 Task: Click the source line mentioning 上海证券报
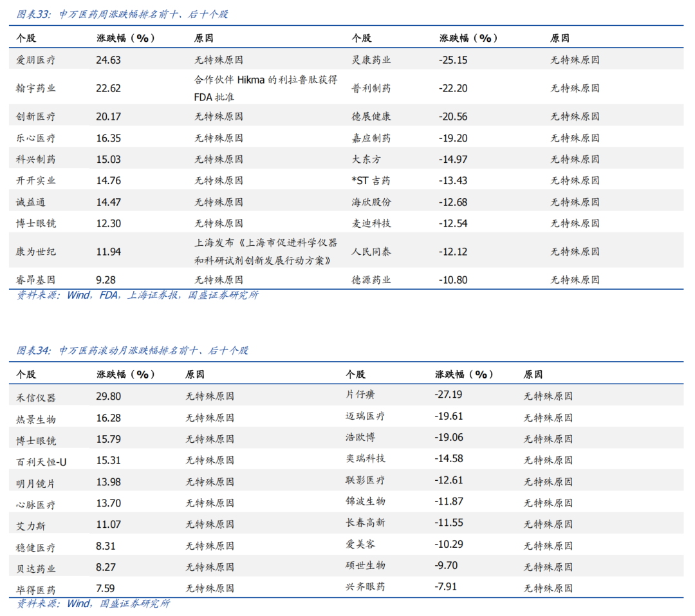(138, 295)
